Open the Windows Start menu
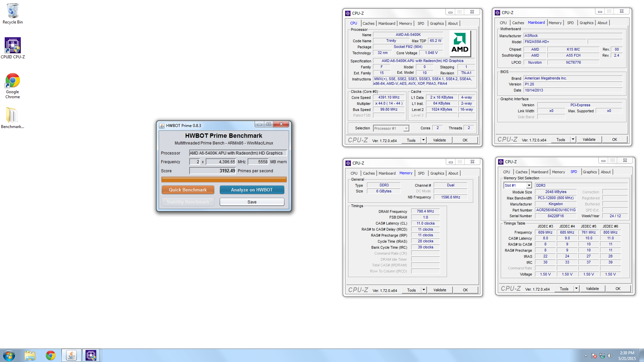 point(9,355)
